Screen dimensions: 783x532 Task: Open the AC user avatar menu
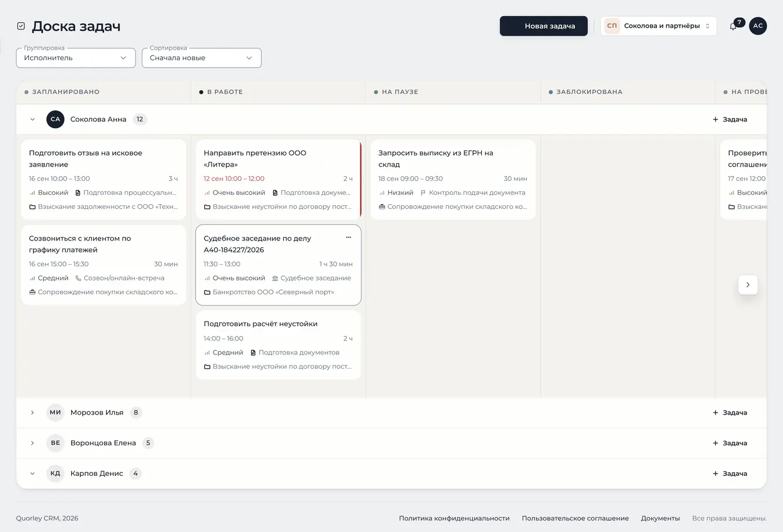click(758, 26)
